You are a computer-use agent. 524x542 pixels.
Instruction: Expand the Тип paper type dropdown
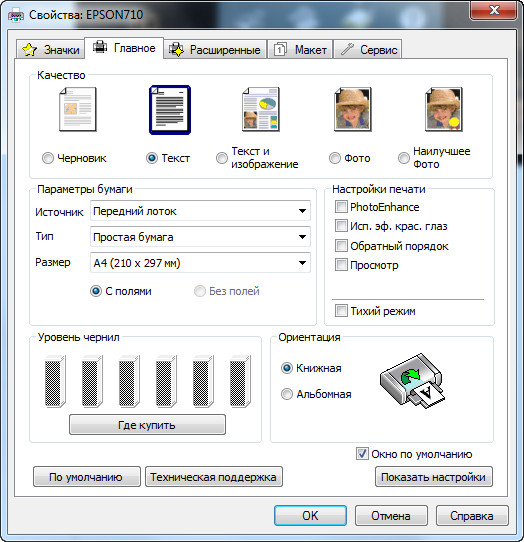point(200,237)
